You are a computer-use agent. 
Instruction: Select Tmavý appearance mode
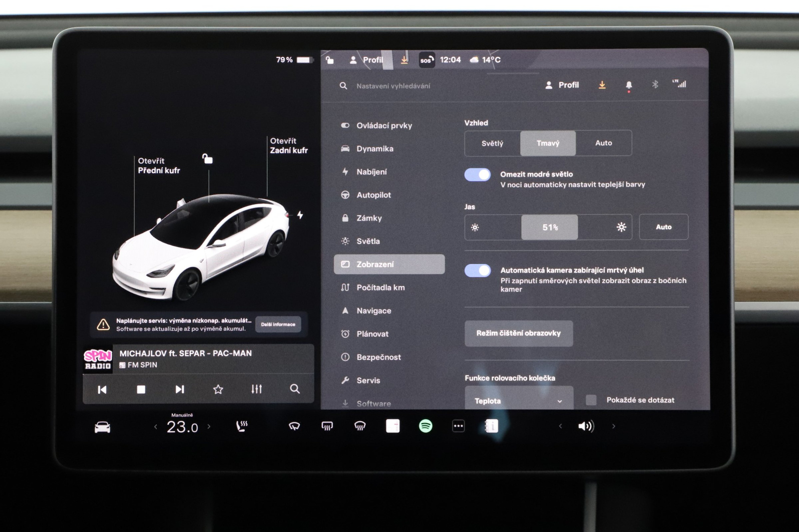[548, 143]
